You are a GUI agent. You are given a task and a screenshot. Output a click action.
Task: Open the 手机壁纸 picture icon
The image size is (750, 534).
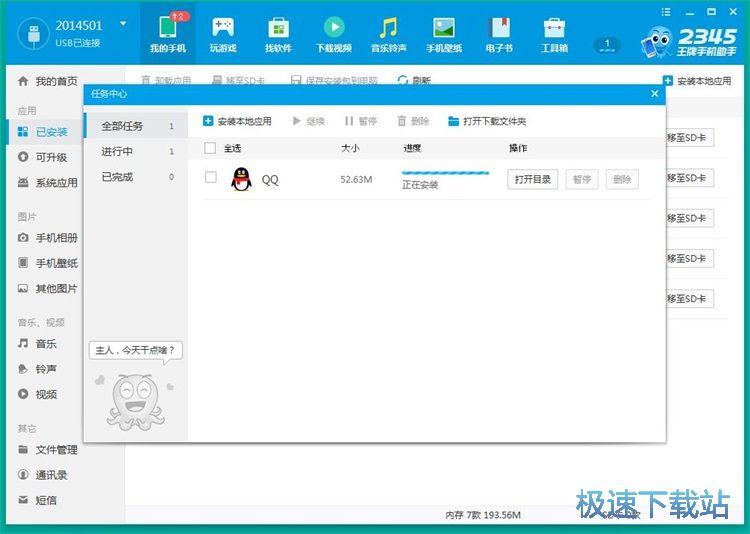coord(444,27)
